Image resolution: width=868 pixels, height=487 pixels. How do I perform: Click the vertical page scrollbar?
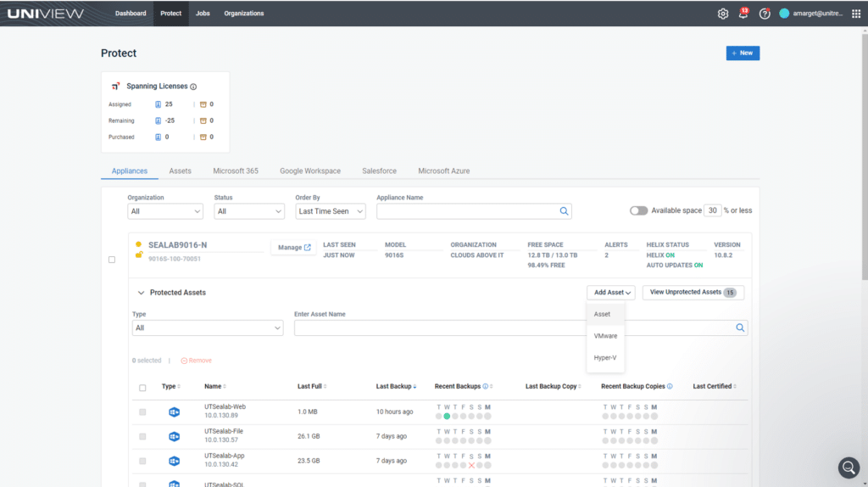click(x=864, y=155)
